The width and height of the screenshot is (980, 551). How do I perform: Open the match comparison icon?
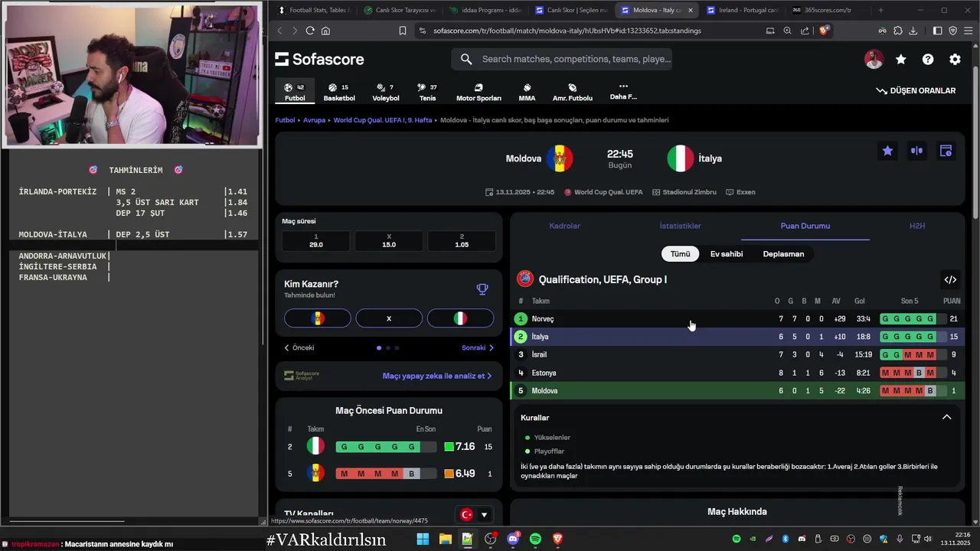pos(916,151)
